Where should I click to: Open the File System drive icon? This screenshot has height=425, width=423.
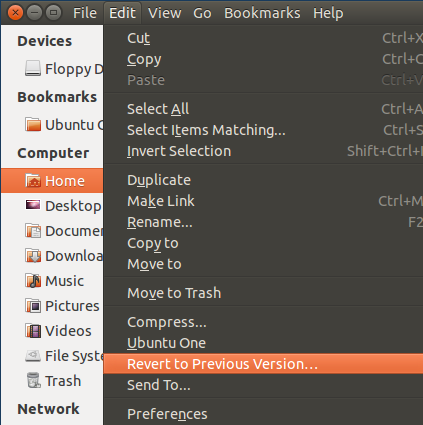click(x=33, y=356)
